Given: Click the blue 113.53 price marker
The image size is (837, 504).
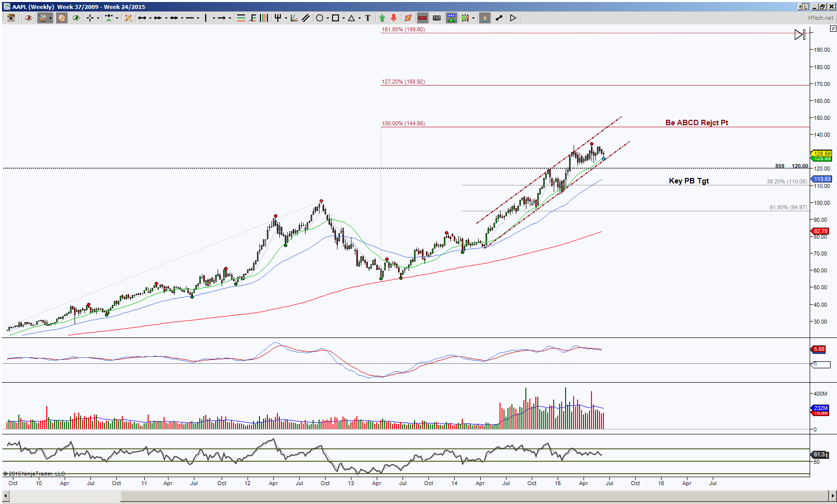Looking at the screenshot, I should pos(822,179).
